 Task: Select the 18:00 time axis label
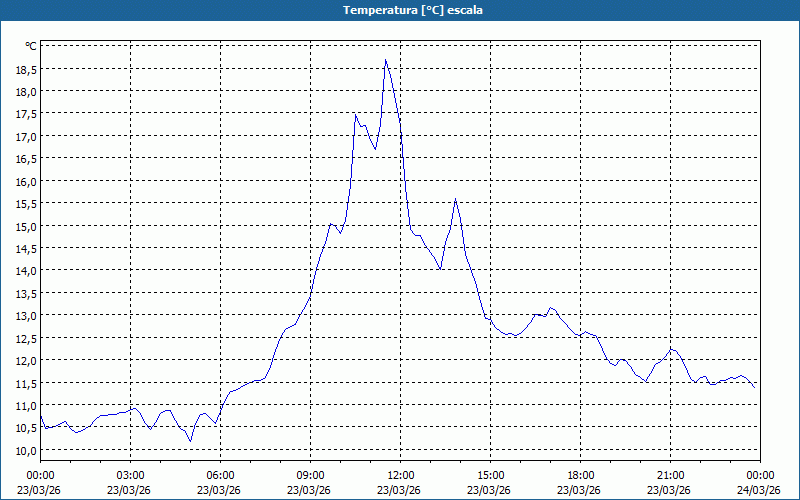580,475
